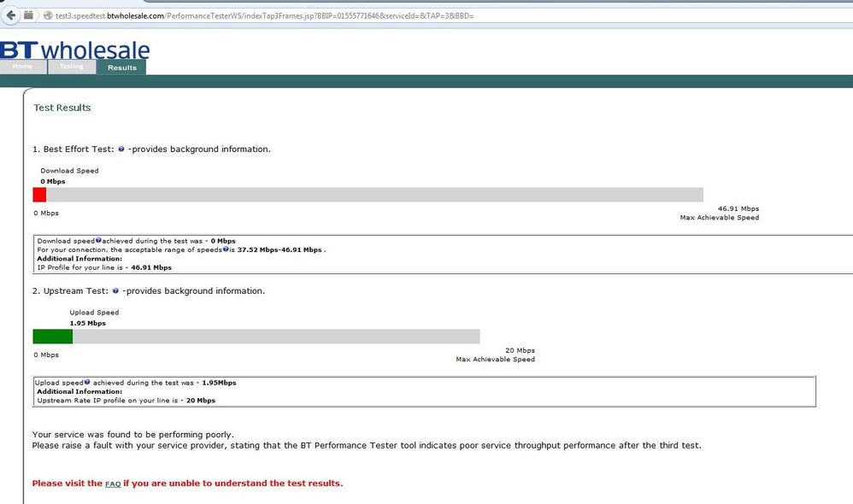
Task: Open the FAQ link
Action: pyautogui.click(x=113, y=483)
